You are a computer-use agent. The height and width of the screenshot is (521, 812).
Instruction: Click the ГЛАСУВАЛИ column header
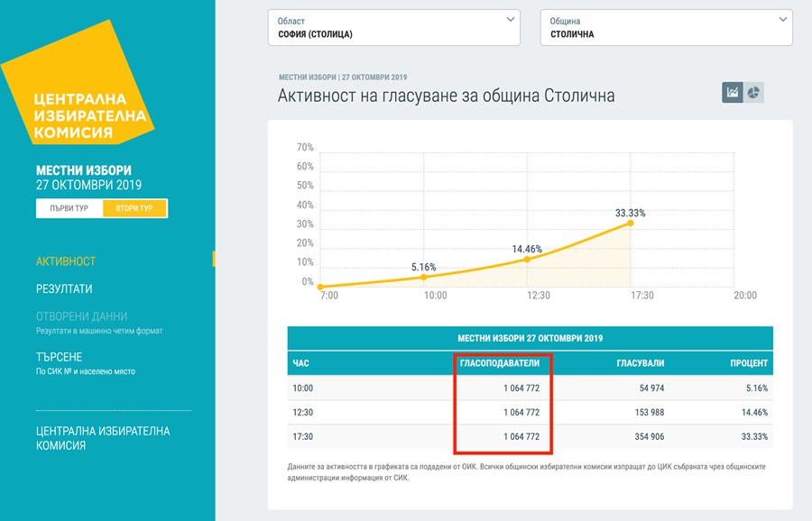point(640,363)
